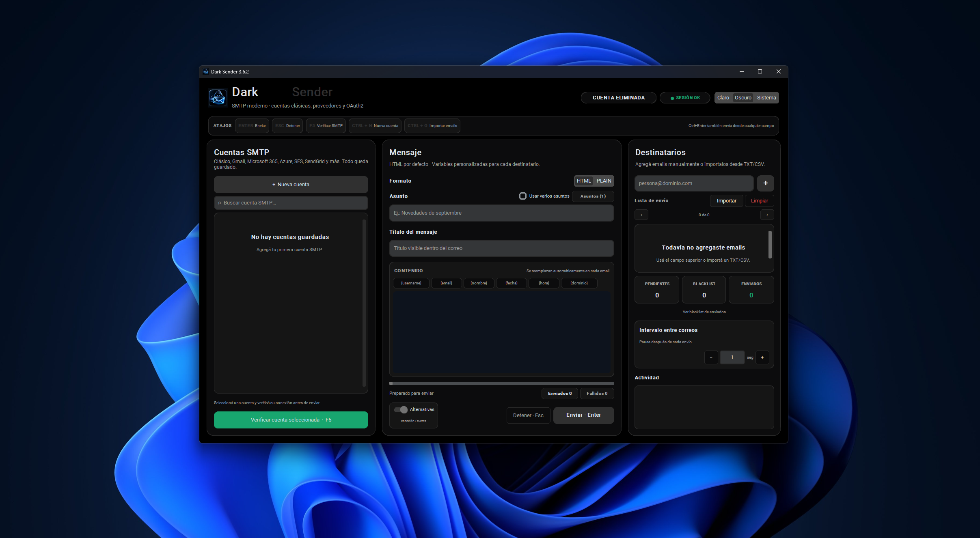Image resolution: width=980 pixels, height=538 pixels.
Task: Click the CTRL+O Importar emails shortcut chip
Action: (x=432, y=126)
